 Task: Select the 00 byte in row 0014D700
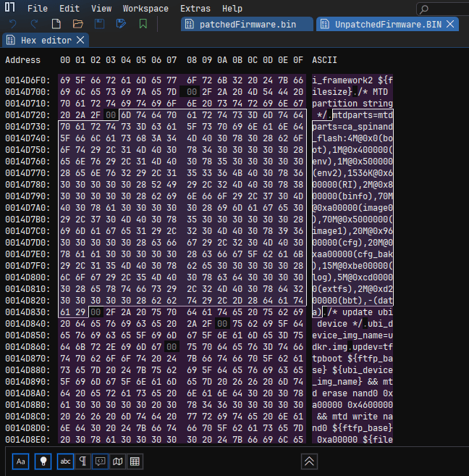coord(192,92)
